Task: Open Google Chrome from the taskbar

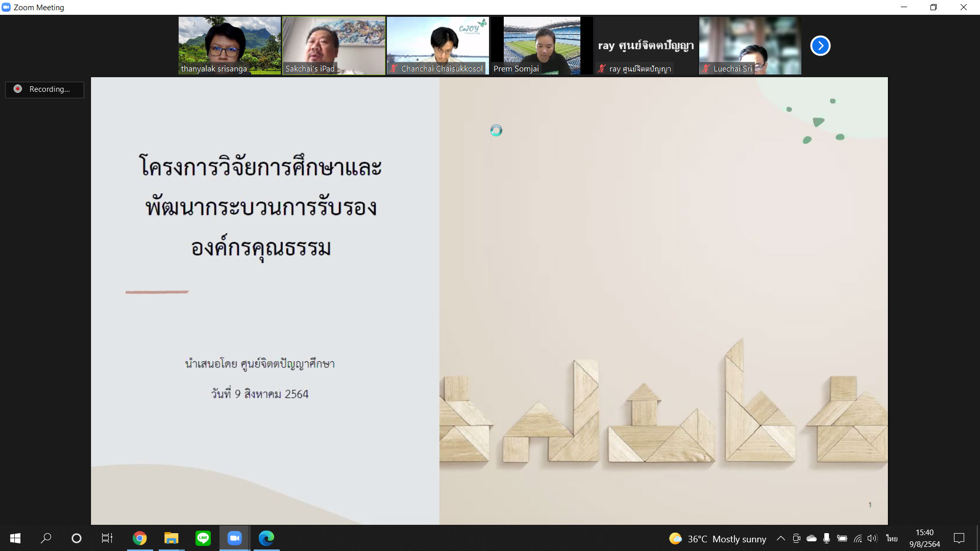Action: pos(139,538)
